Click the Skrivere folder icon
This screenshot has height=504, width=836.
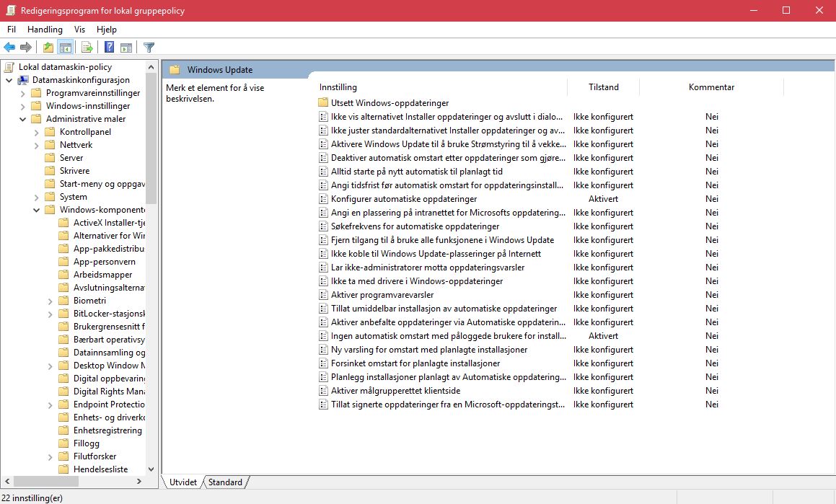coord(50,170)
